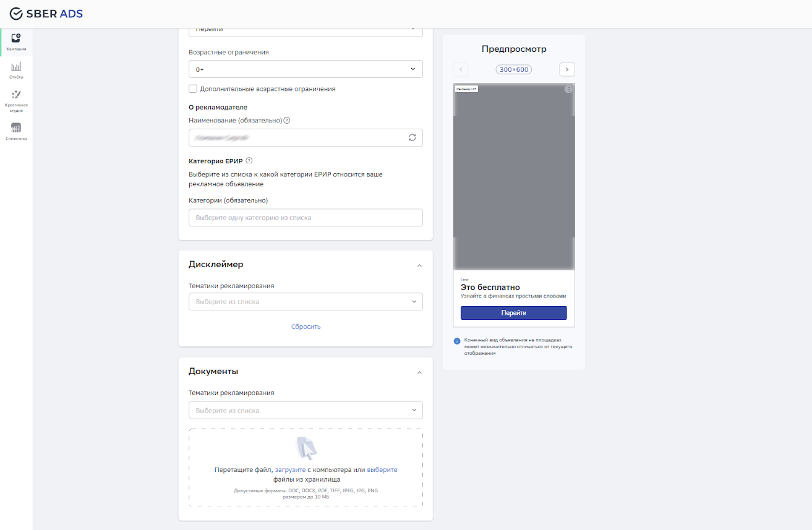Image resolution: width=812 pixels, height=530 pixels.
Task: Click the Сбросить link in Дисклеймер
Action: coord(306,326)
